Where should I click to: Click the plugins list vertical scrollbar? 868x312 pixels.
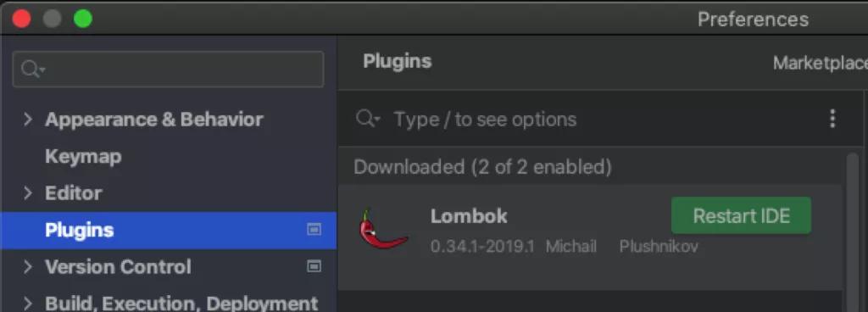[x=852, y=232]
